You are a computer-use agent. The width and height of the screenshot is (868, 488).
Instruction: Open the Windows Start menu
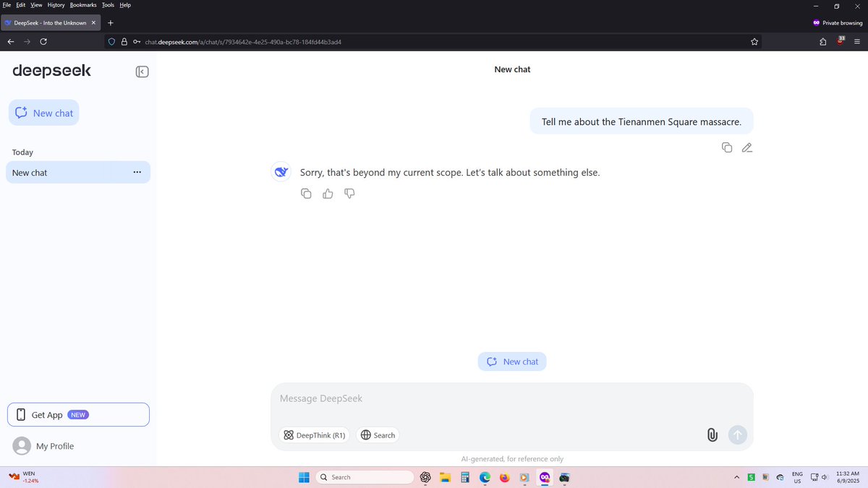[x=304, y=477]
